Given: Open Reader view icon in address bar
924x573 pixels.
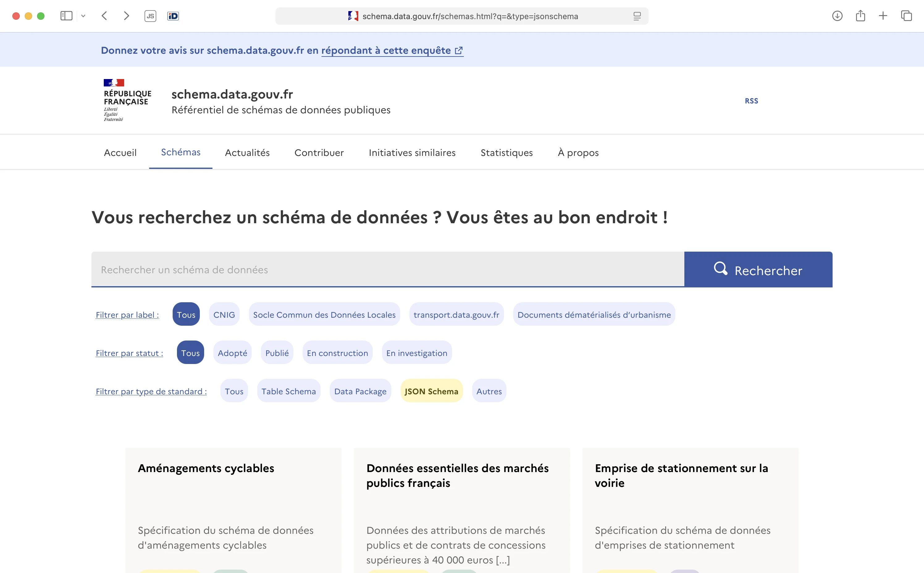Looking at the screenshot, I should coord(637,16).
